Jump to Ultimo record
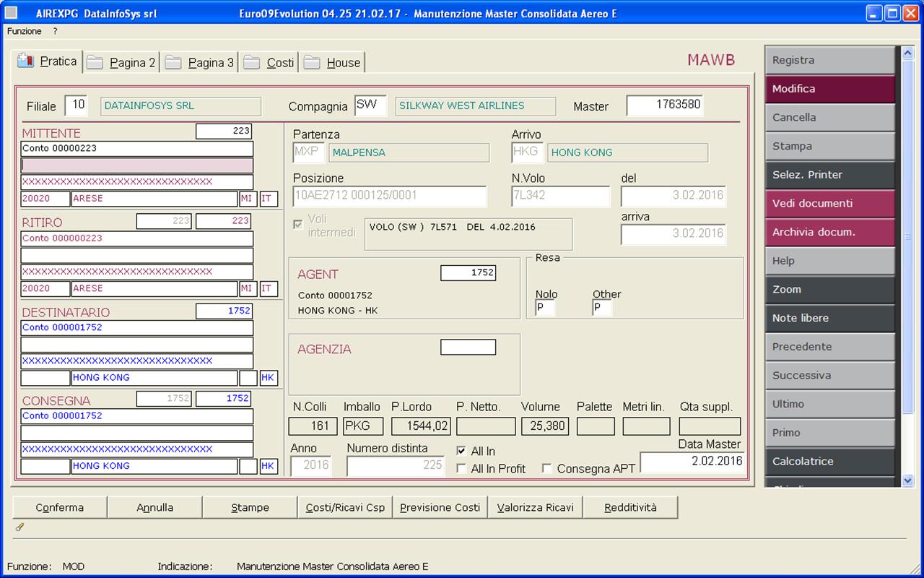Image resolution: width=924 pixels, height=578 pixels. coord(829,405)
